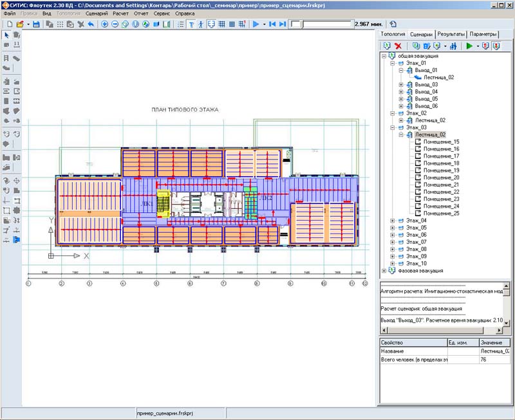Click the Undo arrow icon
This screenshot has height=420, width=515.
pyautogui.click(x=91, y=24)
